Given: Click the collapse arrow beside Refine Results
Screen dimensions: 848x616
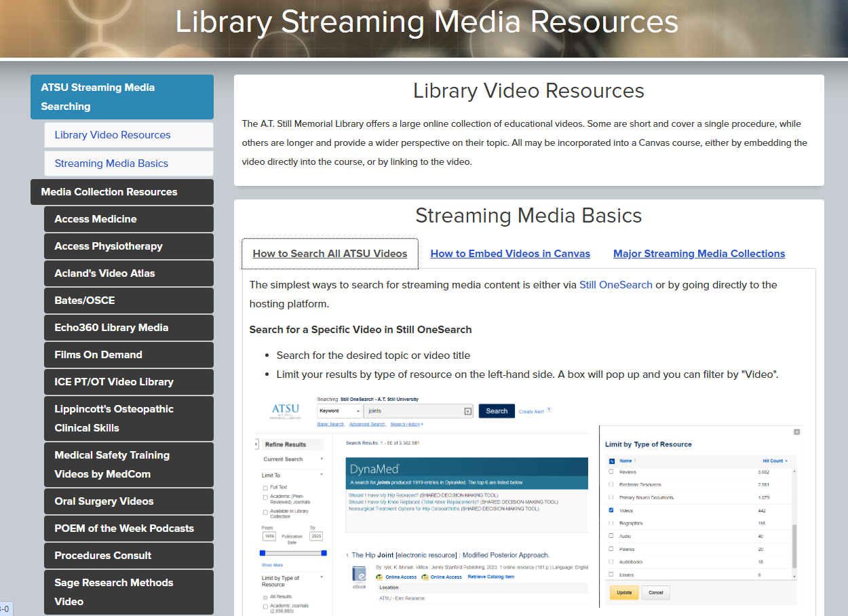Looking at the screenshot, I should click(257, 444).
